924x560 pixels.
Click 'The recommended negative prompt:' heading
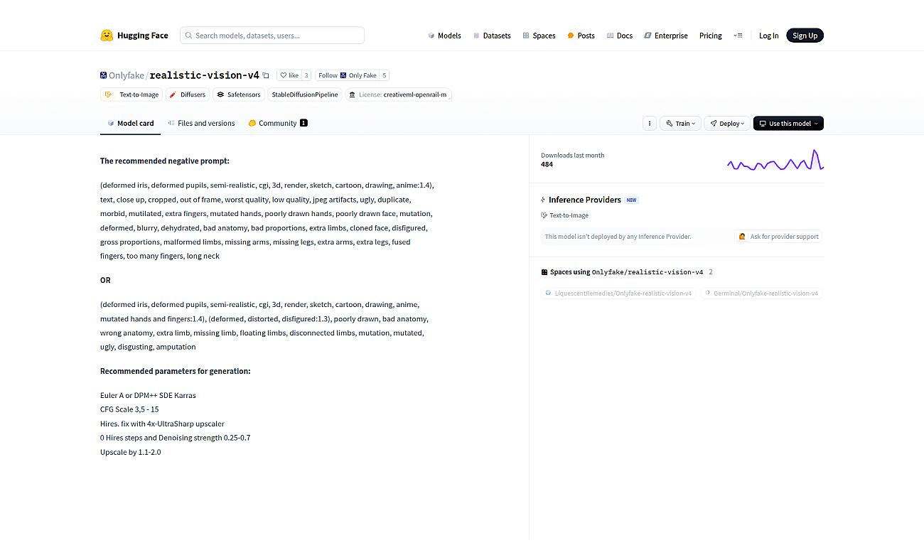[165, 161]
